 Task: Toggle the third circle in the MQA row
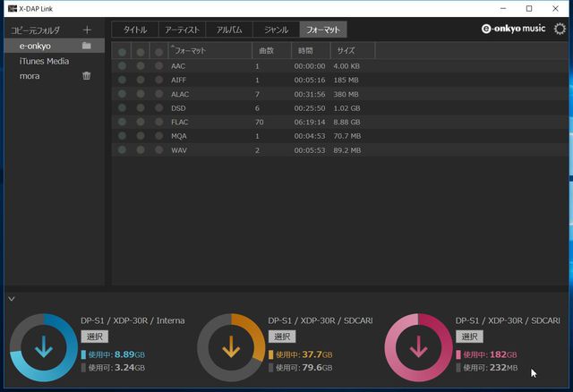pos(158,135)
